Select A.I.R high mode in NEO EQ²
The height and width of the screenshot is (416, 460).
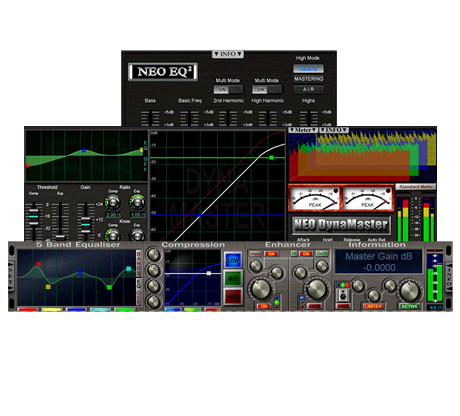[309, 89]
